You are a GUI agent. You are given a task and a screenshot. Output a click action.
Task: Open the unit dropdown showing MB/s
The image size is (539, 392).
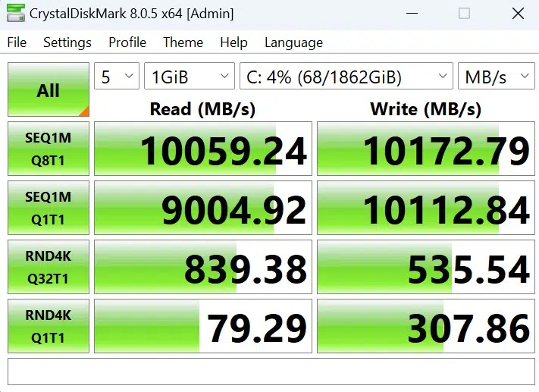pos(497,76)
